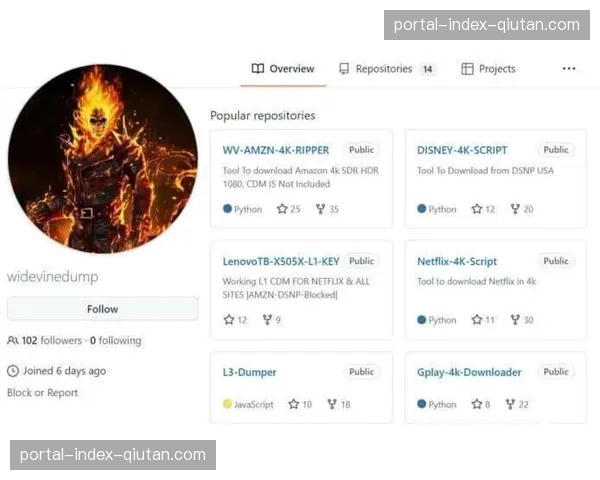Click the fork icon on WV-AMZN-4K-RIPPER
This screenshot has height=480, width=600.
320,209
